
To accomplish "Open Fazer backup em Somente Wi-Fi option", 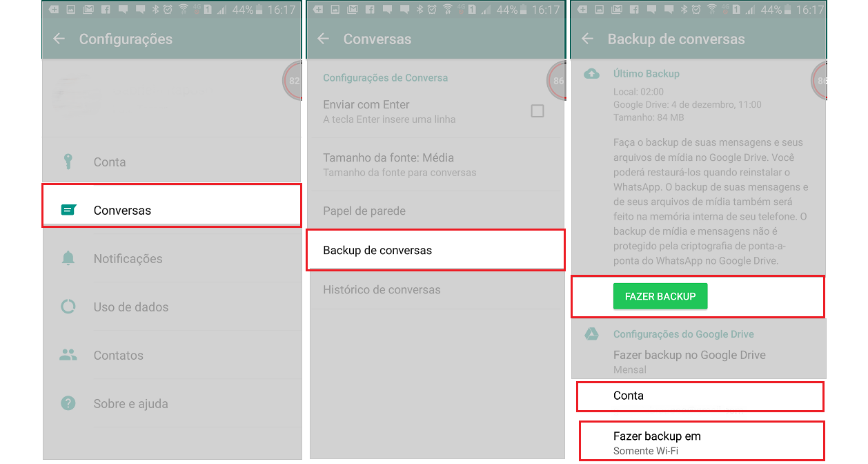I will [x=701, y=441].
